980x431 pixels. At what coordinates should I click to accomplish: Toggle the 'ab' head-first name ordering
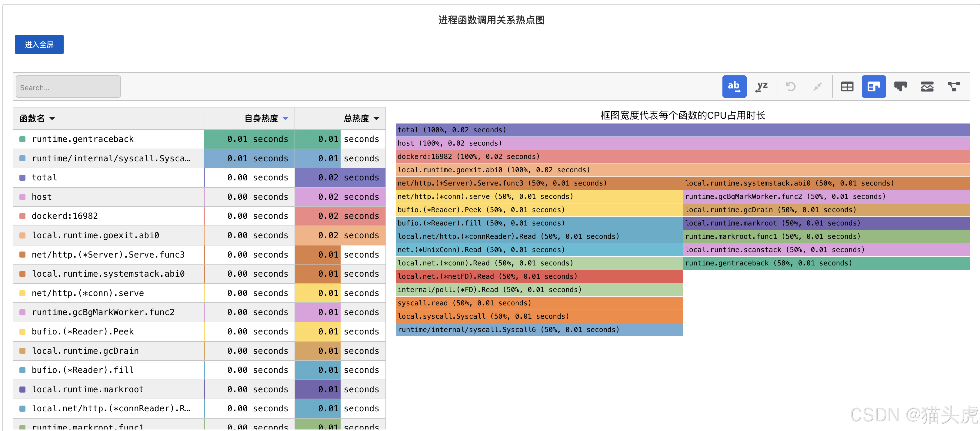[x=734, y=87]
